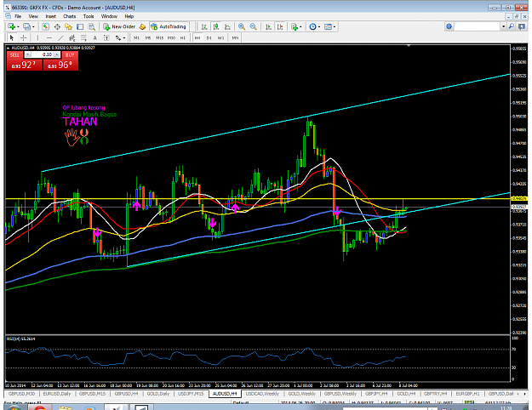Open the Charts menu

[69, 16]
